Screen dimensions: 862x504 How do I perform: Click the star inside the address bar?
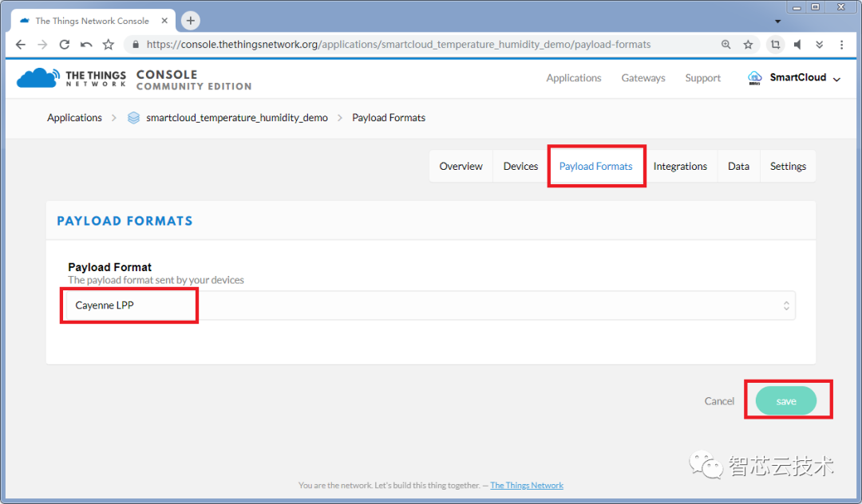(748, 45)
